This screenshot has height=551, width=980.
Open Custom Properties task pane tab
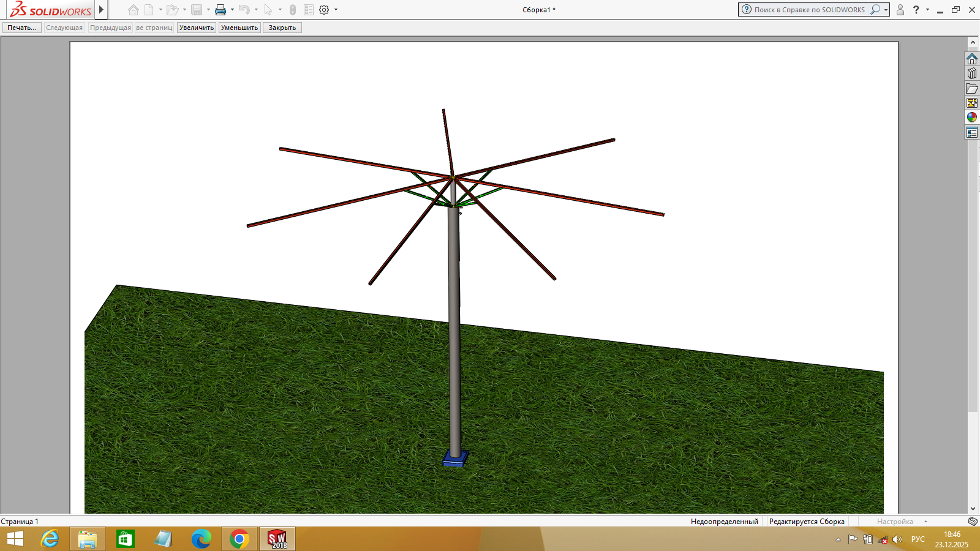click(972, 132)
